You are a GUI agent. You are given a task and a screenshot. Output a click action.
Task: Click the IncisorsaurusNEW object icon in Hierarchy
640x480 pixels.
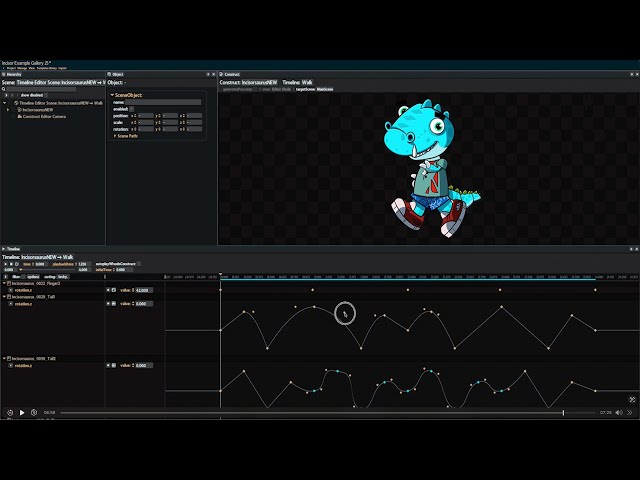pyautogui.click(x=19, y=110)
